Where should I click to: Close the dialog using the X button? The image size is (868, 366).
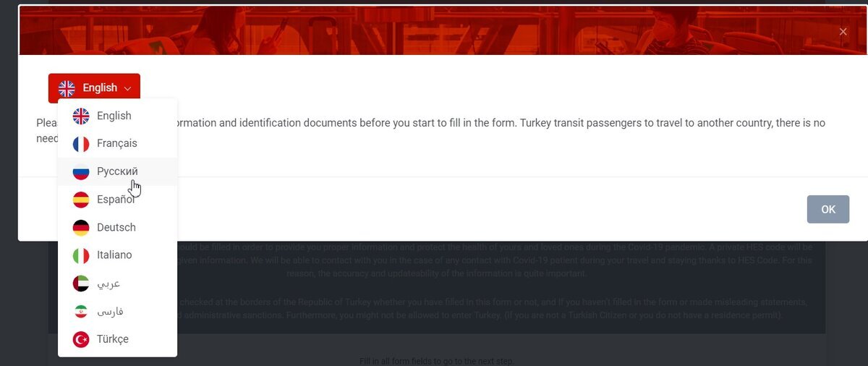(x=843, y=32)
